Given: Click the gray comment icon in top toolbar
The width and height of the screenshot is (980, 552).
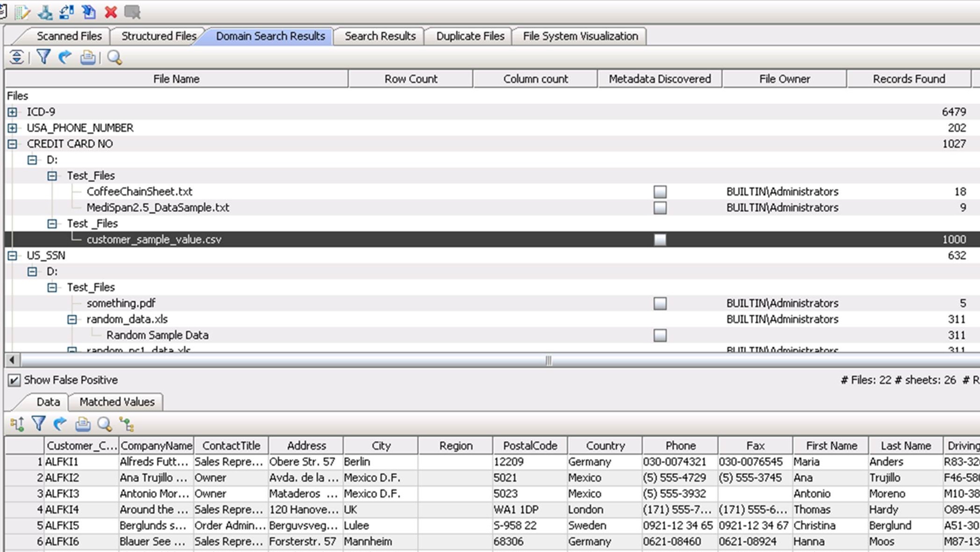Looking at the screenshot, I should click(x=132, y=12).
